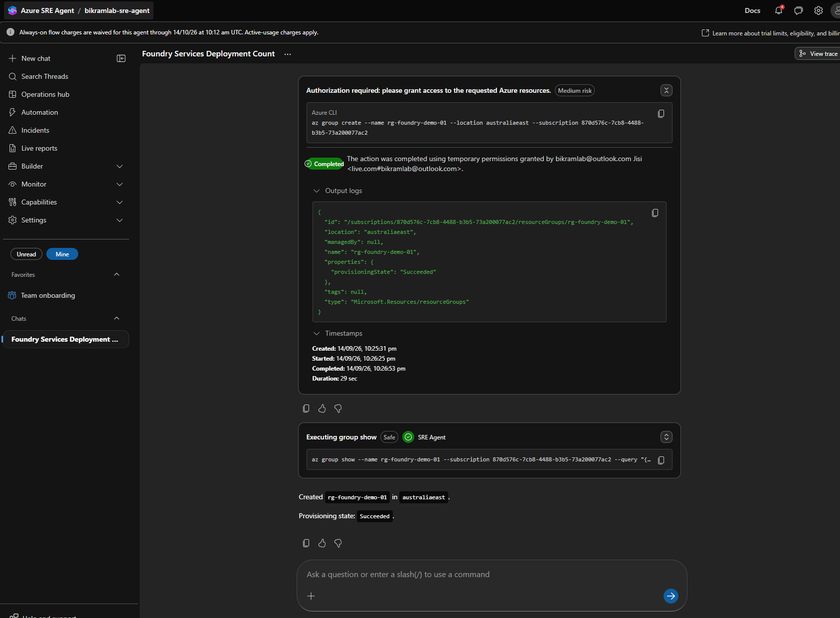Click bikramlab-sre-agent breadcrumb

[117, 10]
